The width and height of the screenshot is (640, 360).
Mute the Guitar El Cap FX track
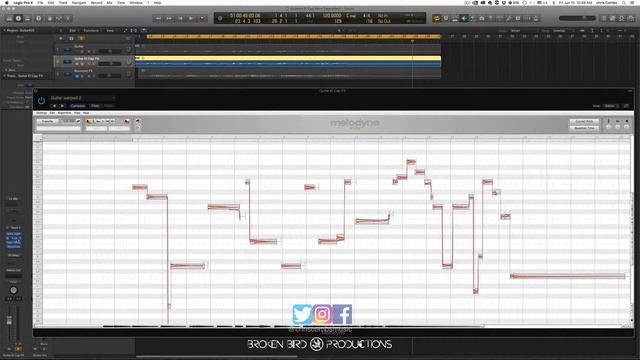[77, 64]
